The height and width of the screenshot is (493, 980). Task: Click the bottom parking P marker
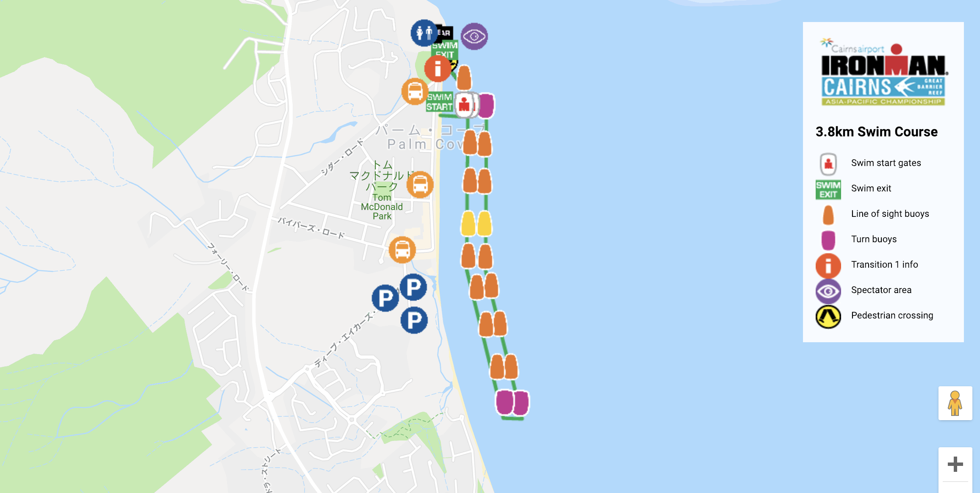point(414,320)
